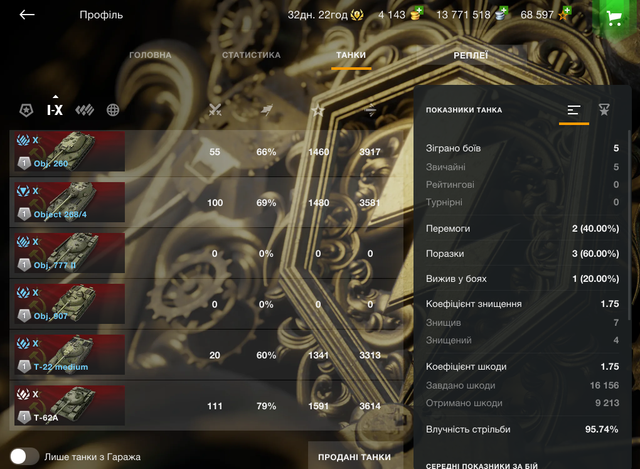
Task: Click T-22 medium experience value 1341
Action: coord(318,356)
